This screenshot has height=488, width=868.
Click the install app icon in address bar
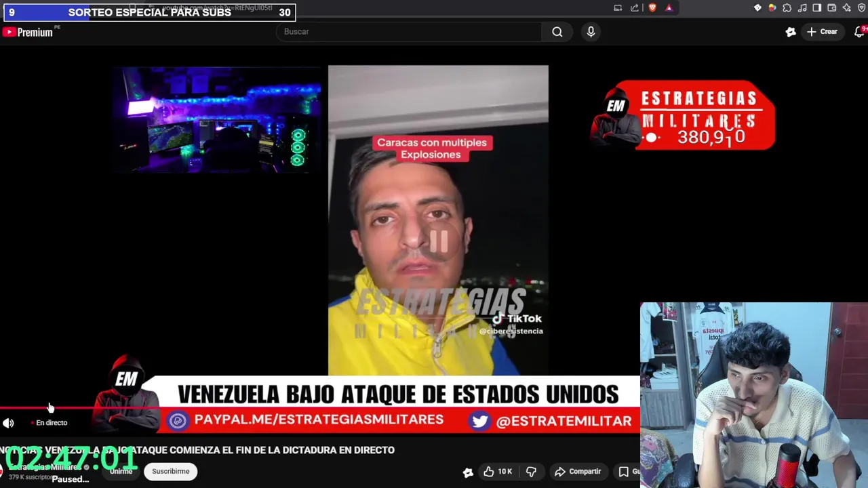[618, 8]
